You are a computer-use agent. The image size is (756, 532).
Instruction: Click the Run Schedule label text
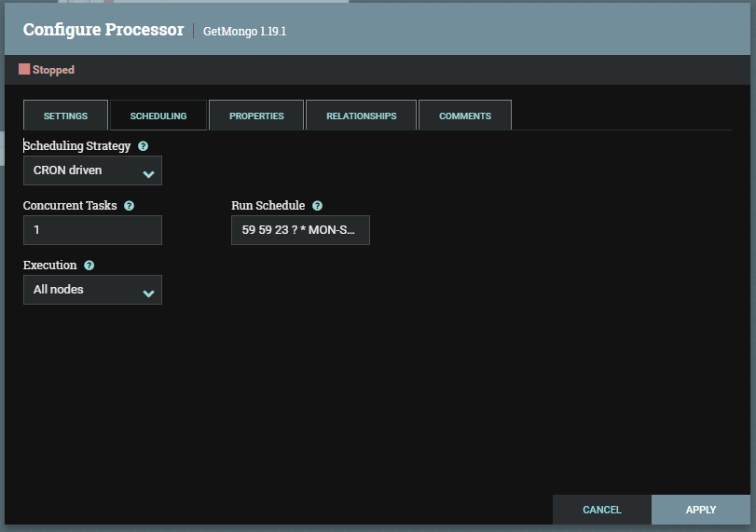pos(268,206)
